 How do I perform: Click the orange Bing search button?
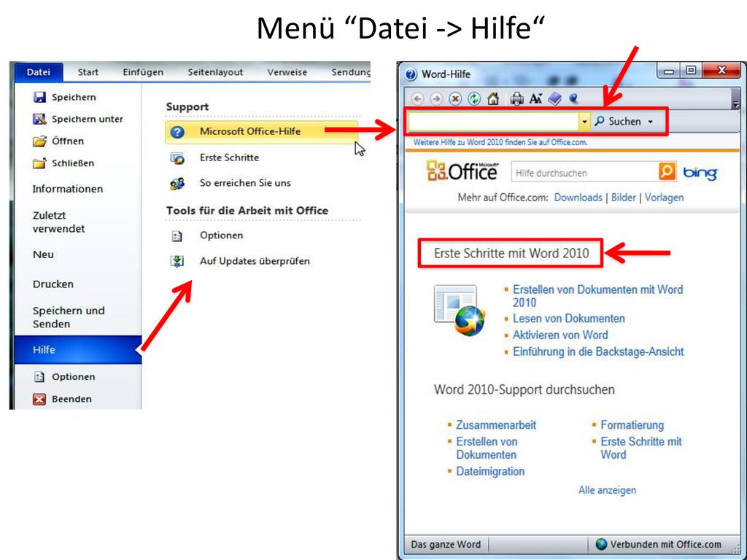(x=667, y=171)
